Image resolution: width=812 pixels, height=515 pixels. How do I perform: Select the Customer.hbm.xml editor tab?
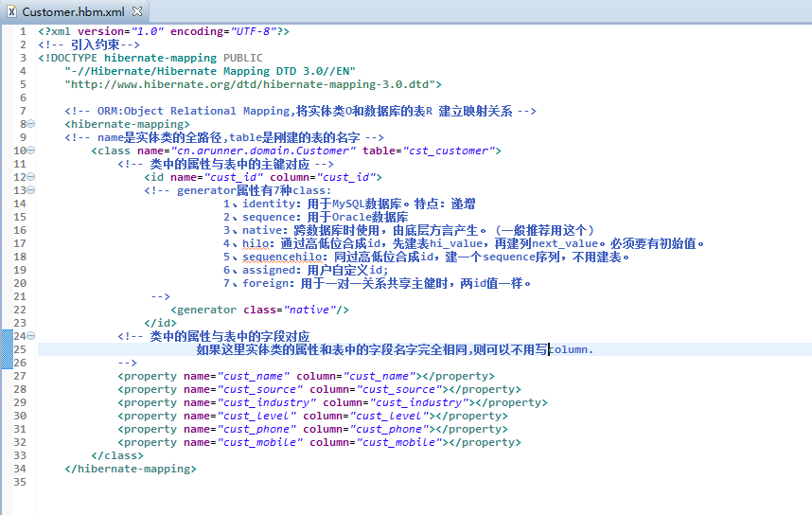tap(73, 11)
